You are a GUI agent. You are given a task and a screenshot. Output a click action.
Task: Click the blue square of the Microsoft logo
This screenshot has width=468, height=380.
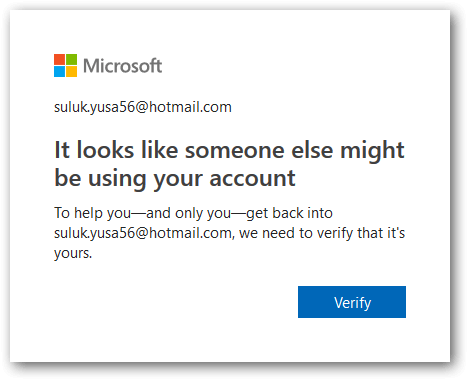(x=59, y=71)
